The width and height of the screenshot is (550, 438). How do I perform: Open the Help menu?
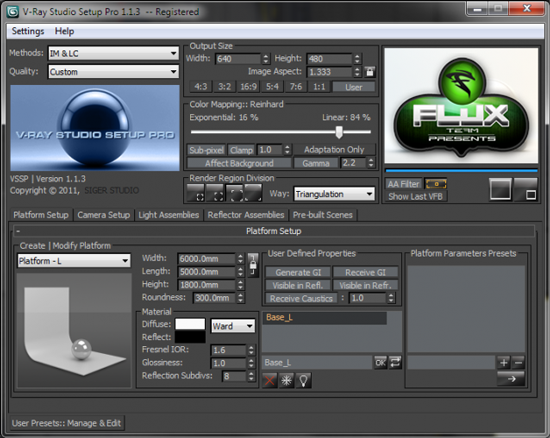pyautogui.click(x=65, y=31)
